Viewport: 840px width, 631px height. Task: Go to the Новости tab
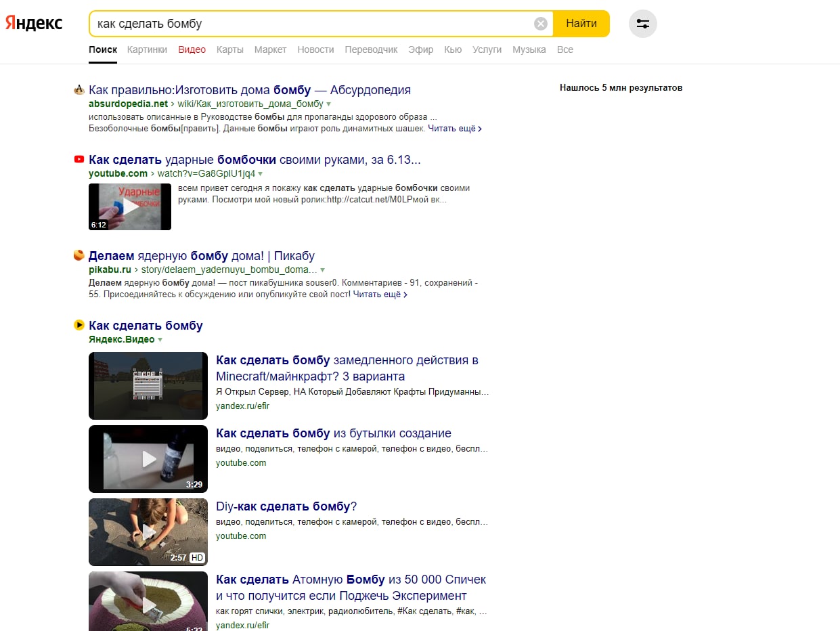point(316,49)
